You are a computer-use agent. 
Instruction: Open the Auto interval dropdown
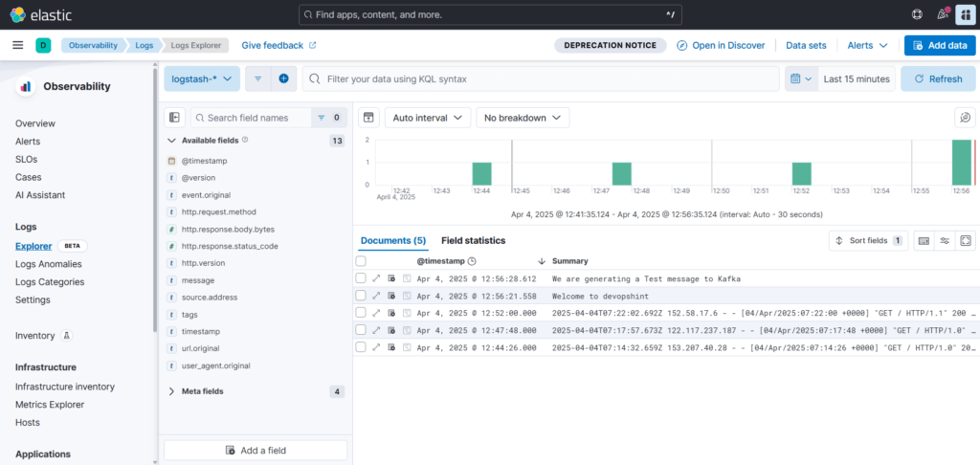pos(428,118)
